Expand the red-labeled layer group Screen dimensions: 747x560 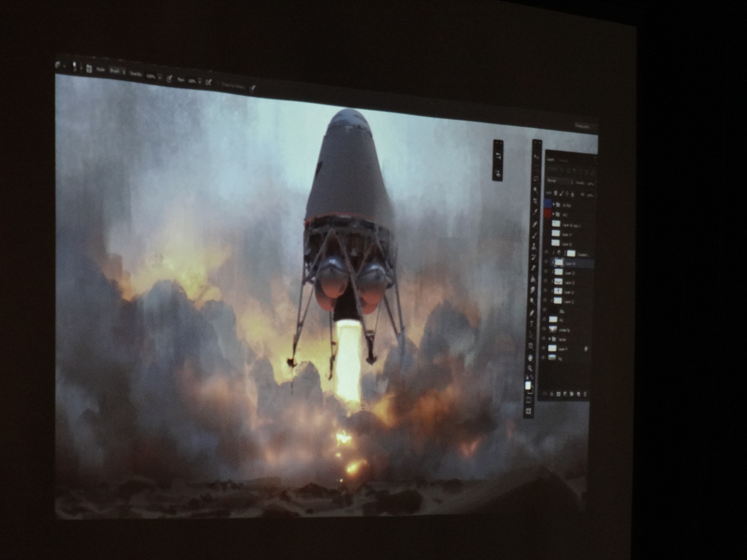coord(553,214)
